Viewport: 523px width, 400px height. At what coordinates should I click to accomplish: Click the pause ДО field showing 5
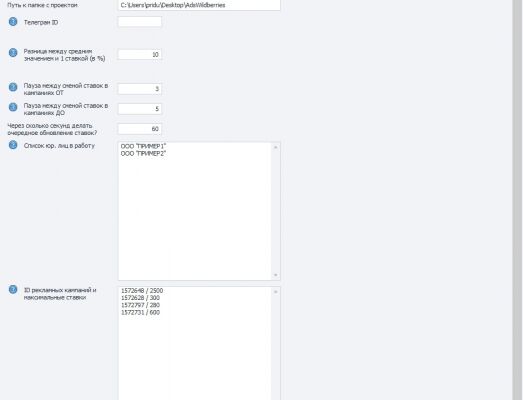140,109
